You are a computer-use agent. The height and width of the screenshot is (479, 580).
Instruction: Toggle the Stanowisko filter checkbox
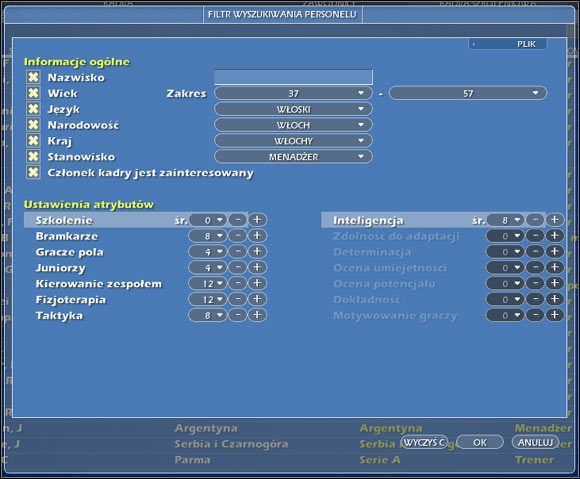tap(33, 156)
